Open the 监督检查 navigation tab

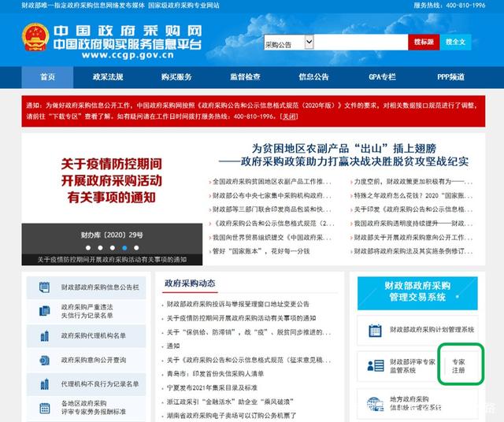(245, 77)
